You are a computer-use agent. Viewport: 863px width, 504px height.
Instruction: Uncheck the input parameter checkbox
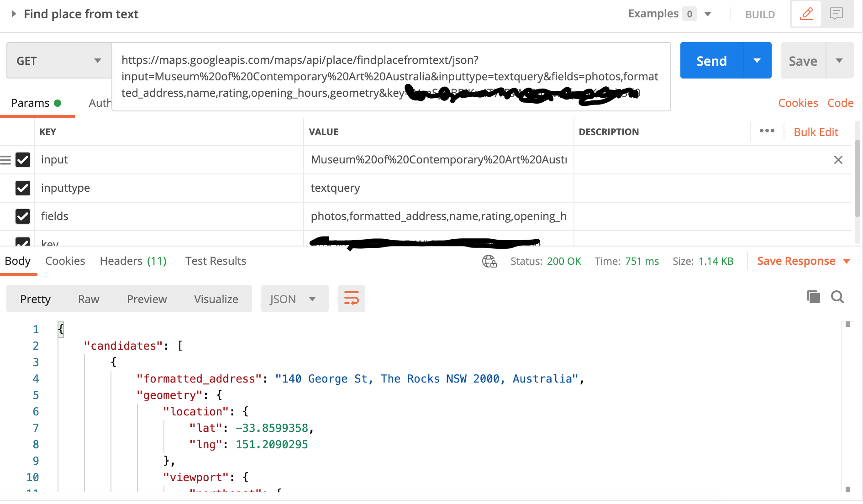[23, 160]
